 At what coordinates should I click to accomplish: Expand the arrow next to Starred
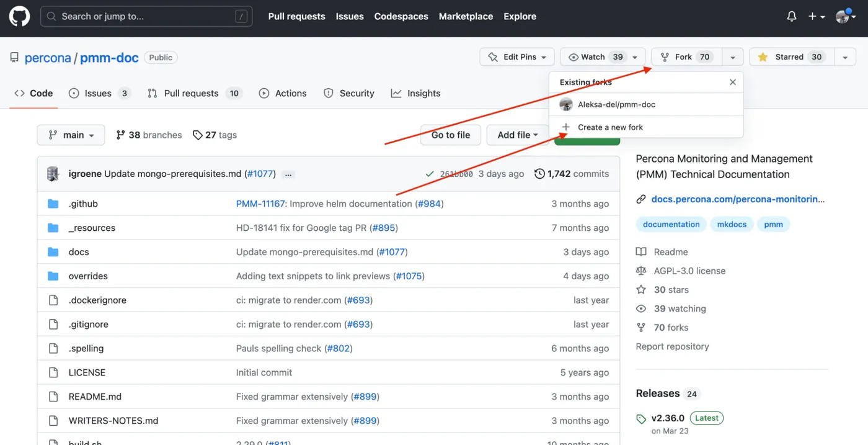845,57
